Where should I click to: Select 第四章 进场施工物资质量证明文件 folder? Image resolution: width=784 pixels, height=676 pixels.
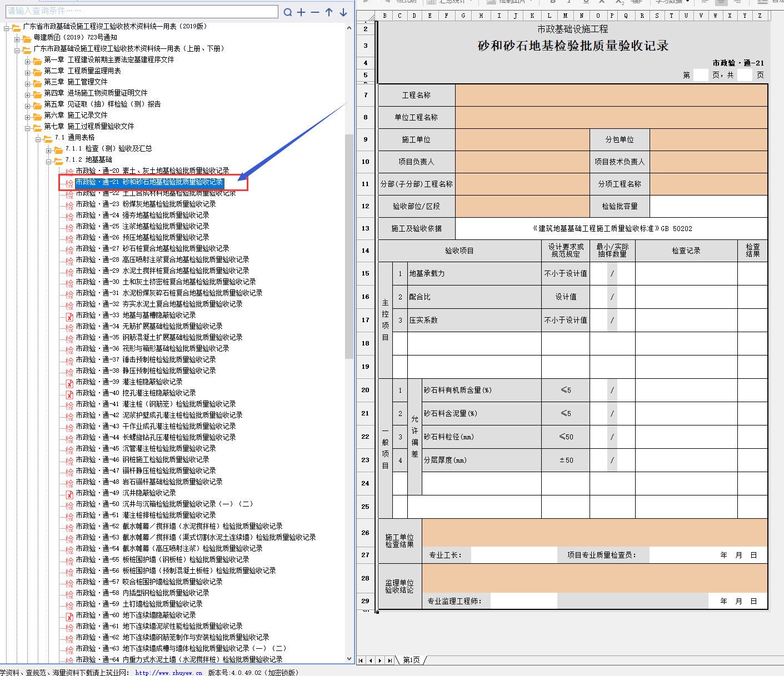pos(96,93)
